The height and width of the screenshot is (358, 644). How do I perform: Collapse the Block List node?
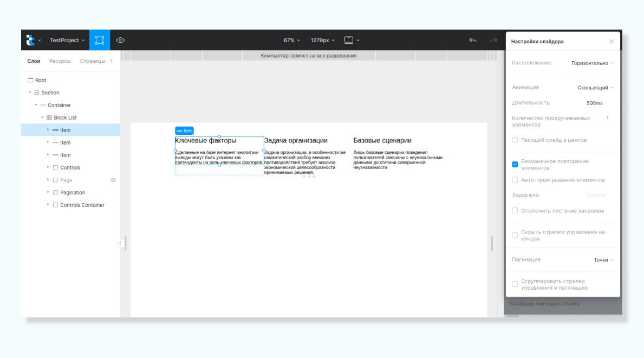pos(42,118)
